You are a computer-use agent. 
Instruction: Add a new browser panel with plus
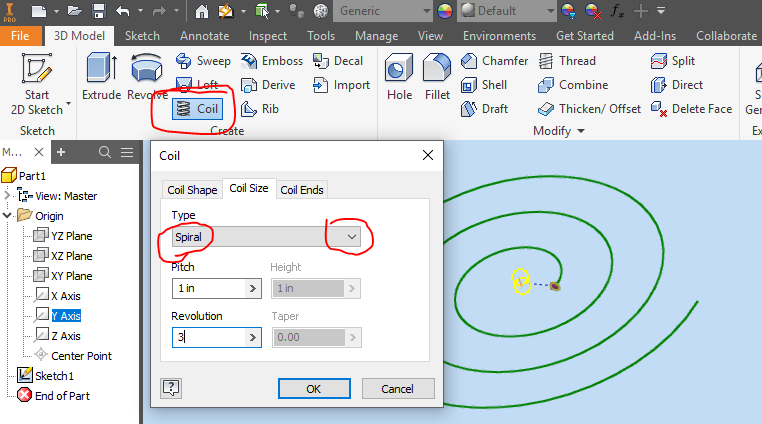(x=61, y=152)
